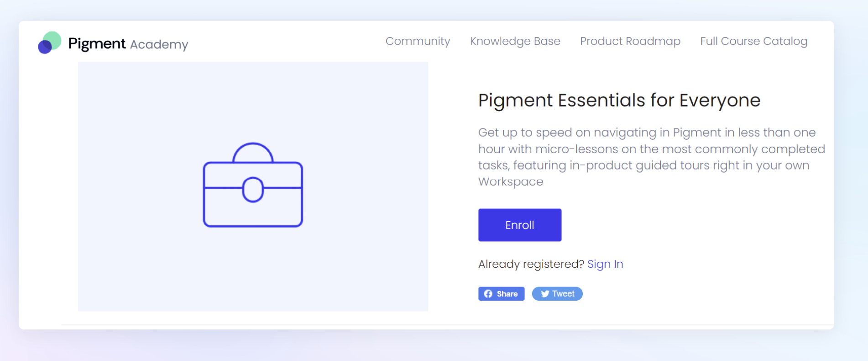Click the briefcase course thumbnail
Screen dimensions: 868x361
coord(253,186)
